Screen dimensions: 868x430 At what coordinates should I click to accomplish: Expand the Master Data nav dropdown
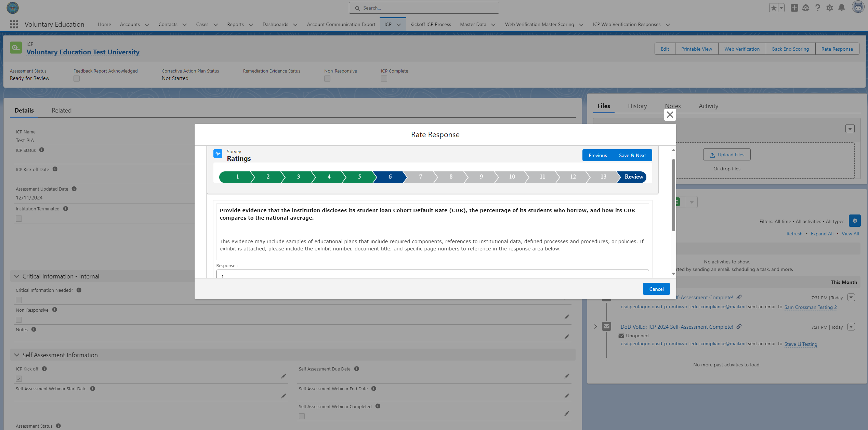(x=493, y=25)
